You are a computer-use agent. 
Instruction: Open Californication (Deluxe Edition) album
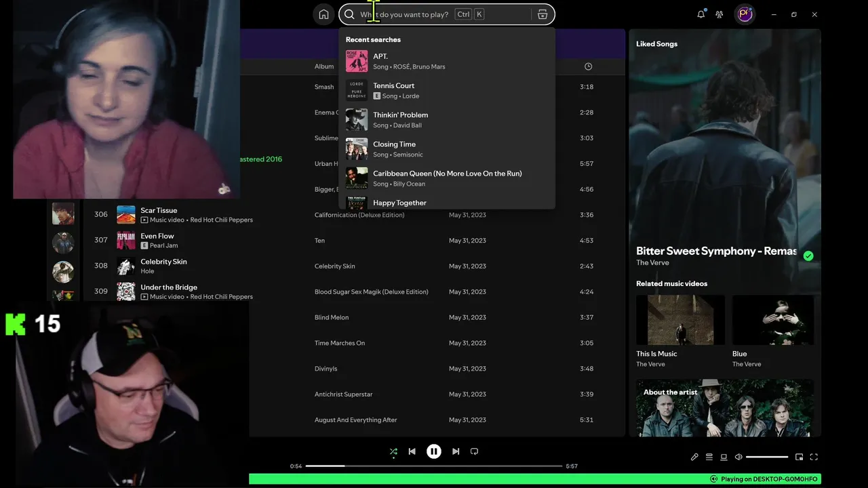click(x=359, y=215)
